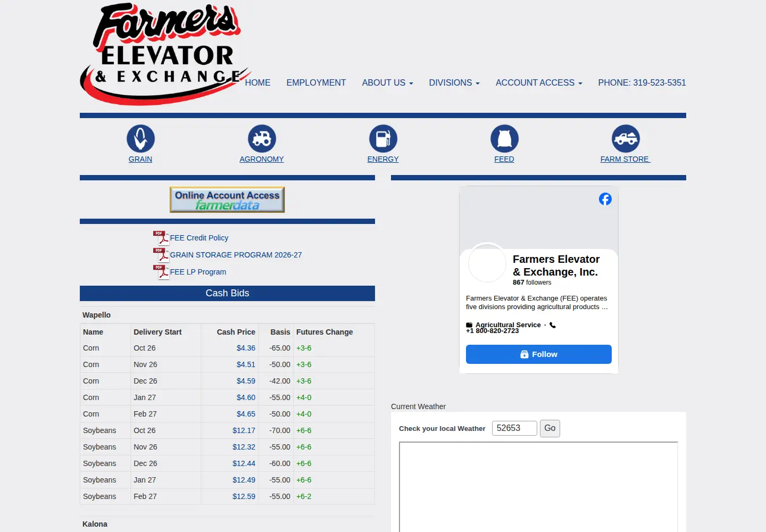Click PDF icon beside Grain Storage Program

tap(161, 255)
